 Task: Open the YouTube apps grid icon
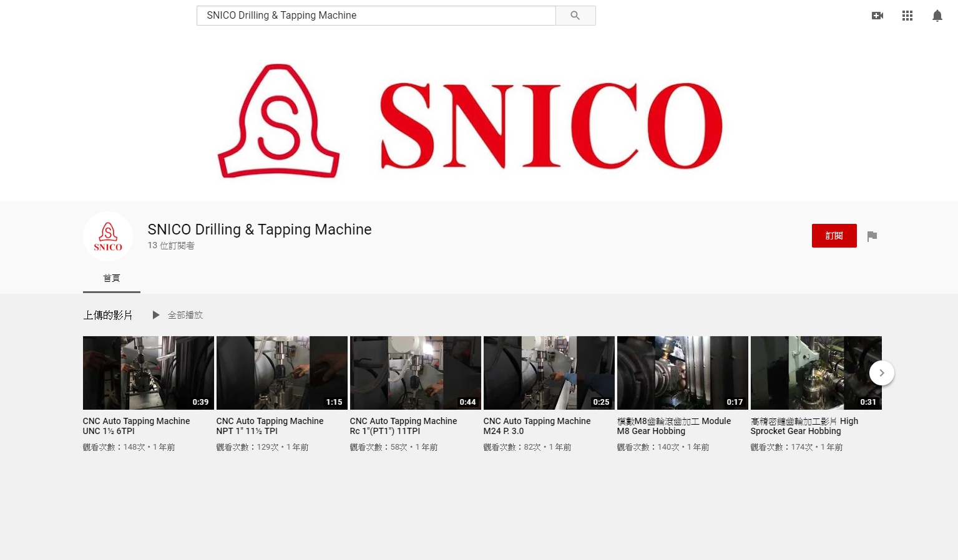click(907, 15)
